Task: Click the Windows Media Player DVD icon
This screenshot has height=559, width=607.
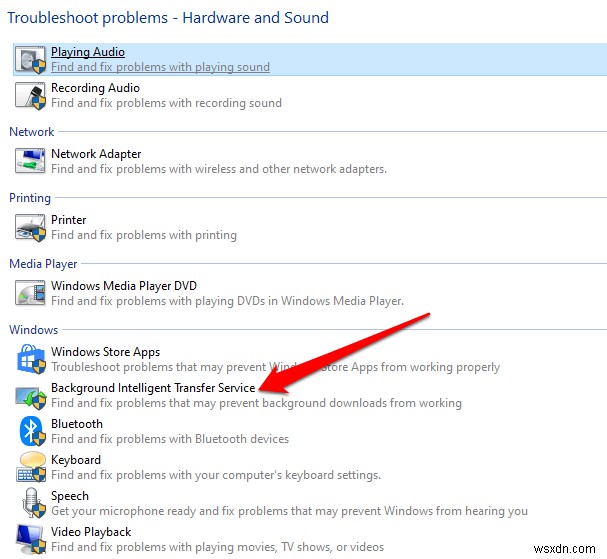Action: 30,293
